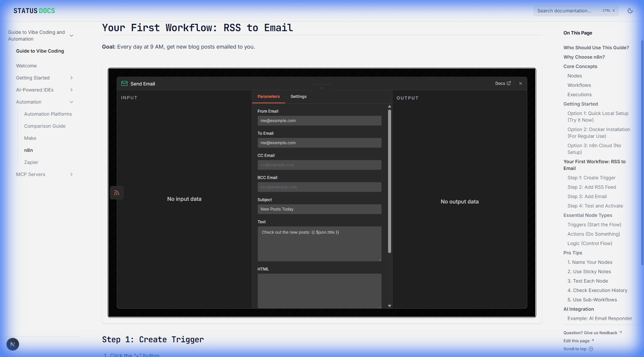
Task: Open the Docs external link in node header
Action: point(503,83)
